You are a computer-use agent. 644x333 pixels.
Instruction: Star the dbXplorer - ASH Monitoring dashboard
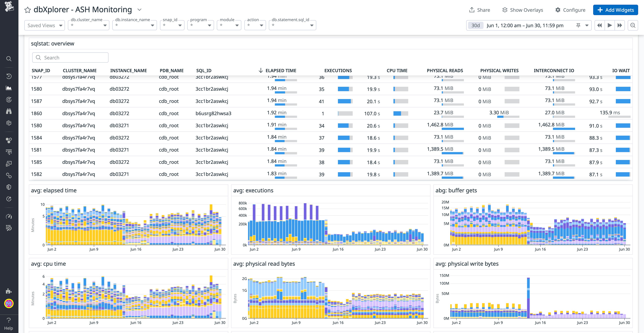28,10
